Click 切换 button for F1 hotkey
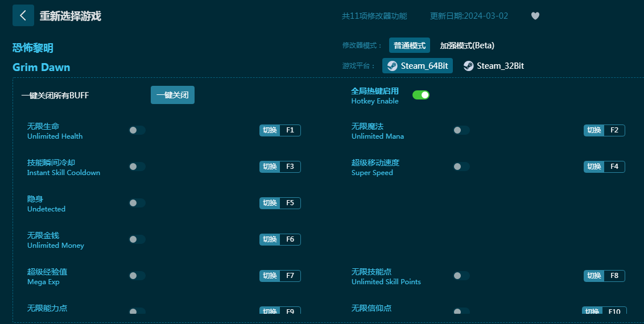 (x=270, y=130)
